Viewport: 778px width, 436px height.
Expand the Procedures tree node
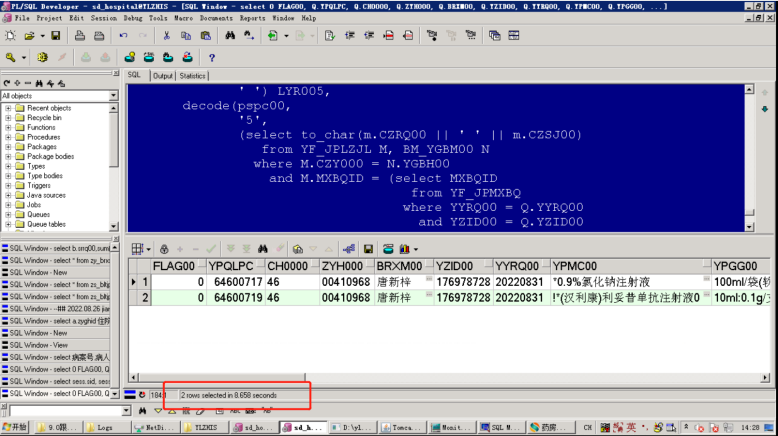(x=8, y=137)
